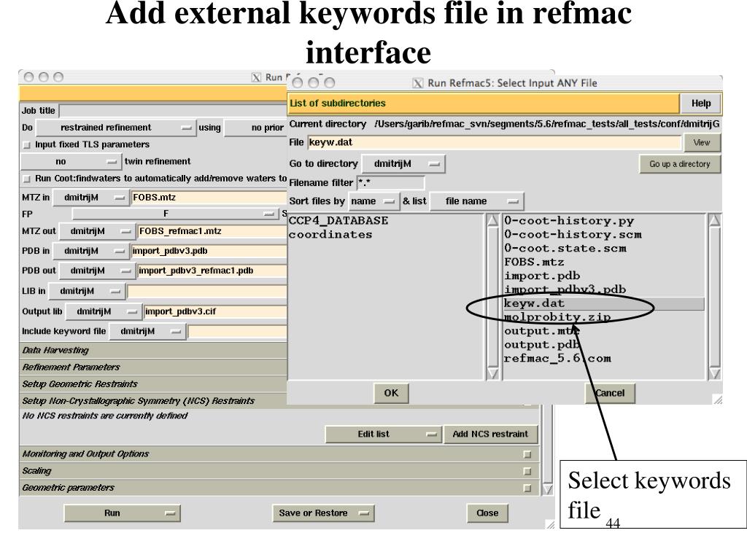Viewport: 747px width, 560px height.
Task: Open the Save or Restore menu
Action: pos(323,513)
